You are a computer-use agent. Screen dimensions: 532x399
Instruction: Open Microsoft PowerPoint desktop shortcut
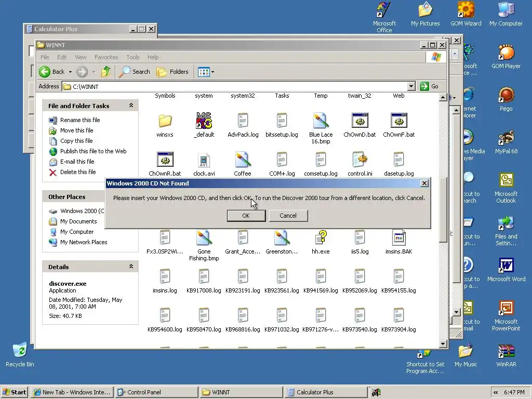[506, 309]
